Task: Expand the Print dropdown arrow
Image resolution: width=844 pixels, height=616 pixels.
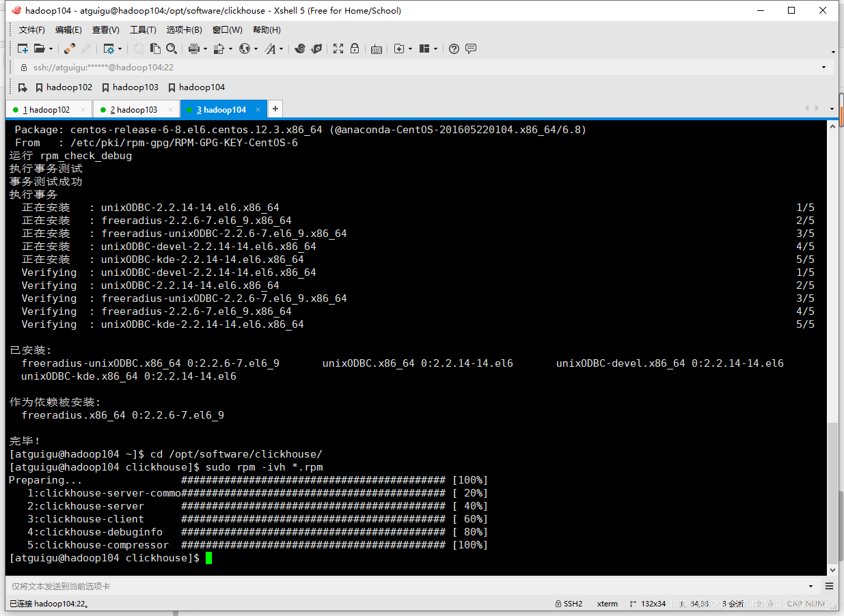Action: tap(205, 49)
